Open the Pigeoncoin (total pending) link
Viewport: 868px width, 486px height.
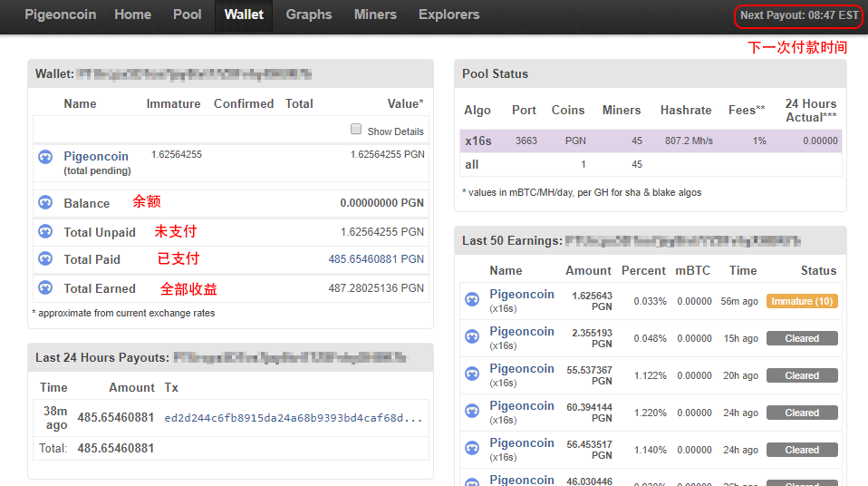(96, 156)
